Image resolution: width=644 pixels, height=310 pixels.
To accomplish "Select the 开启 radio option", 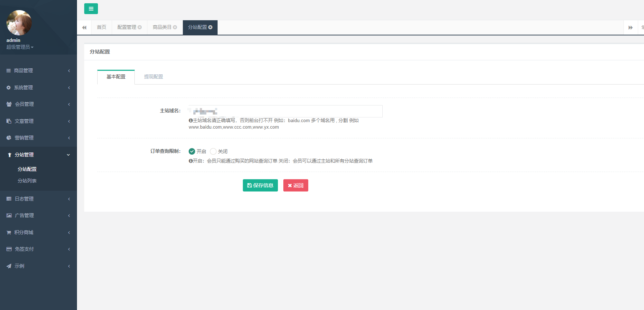I will pyautogui.click(x=192, y=151).
